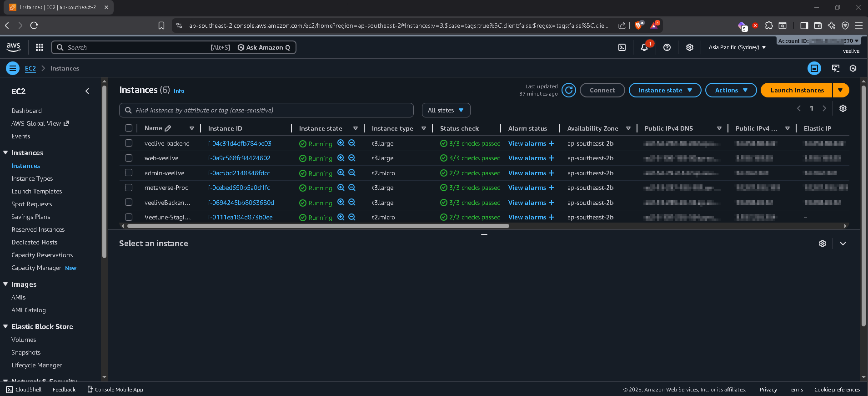Expand the details panel chevron
Viewport: 868px width, 396px height.
pyautogui.click(x=843, y=244)
